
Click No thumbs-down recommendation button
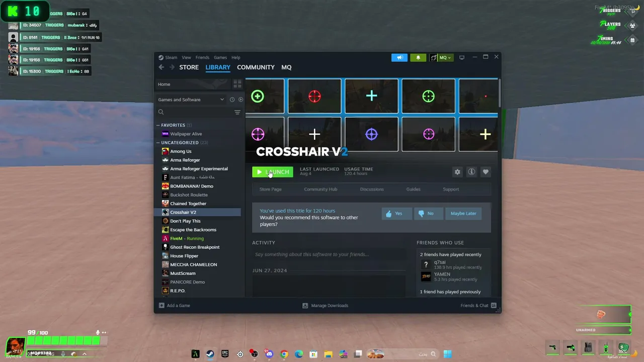pos(428,214)
